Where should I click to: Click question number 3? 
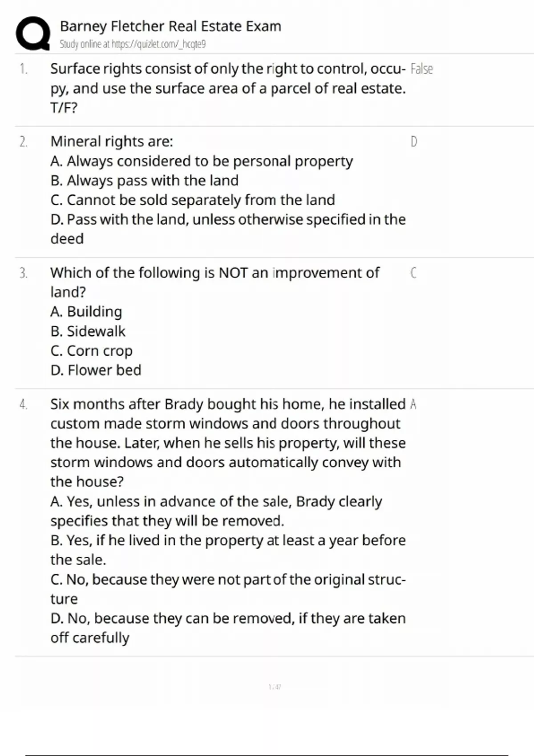pyautogui.click(x=23, y=273)
